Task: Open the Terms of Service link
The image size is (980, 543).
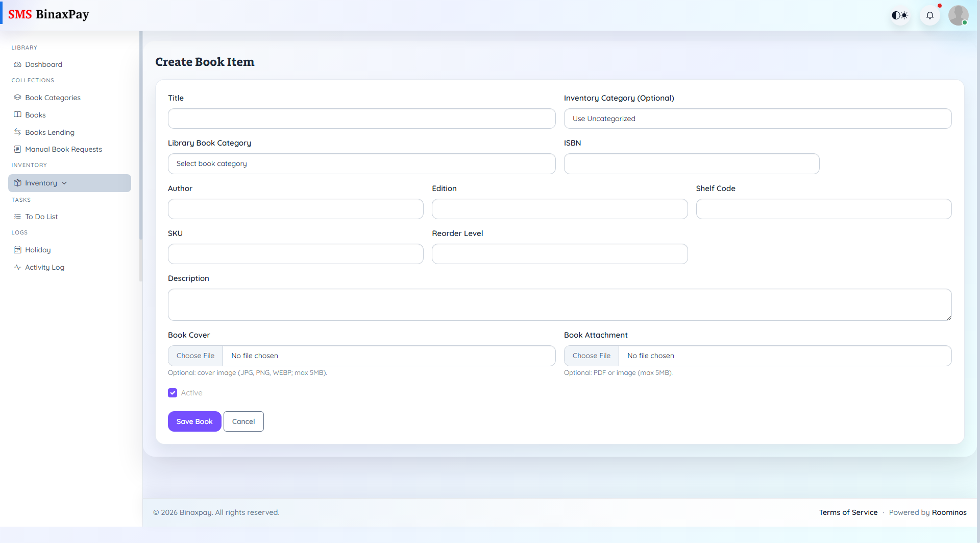Action: coord(848,512)
